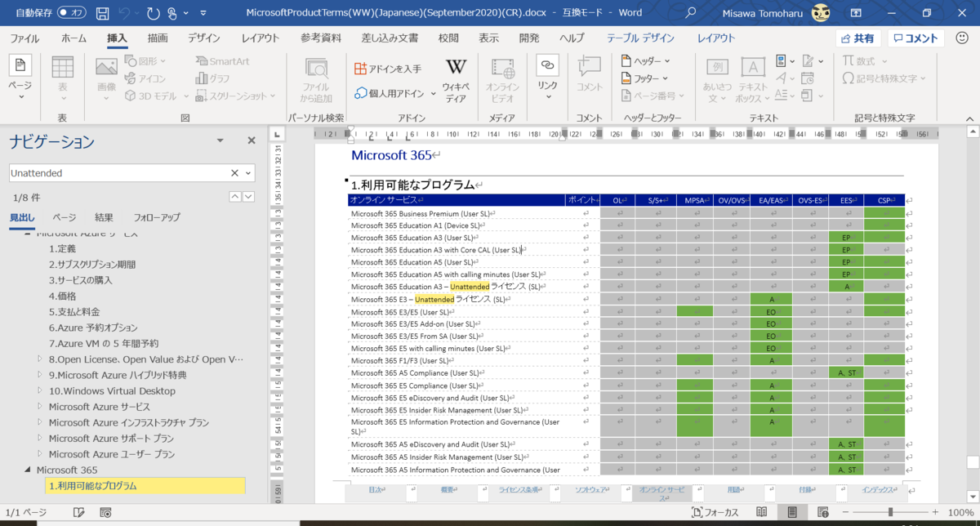The height and width of the screenshot is (526, 980).
Task: Open the テーブル デザイン tab
Action: pos(640,38)
